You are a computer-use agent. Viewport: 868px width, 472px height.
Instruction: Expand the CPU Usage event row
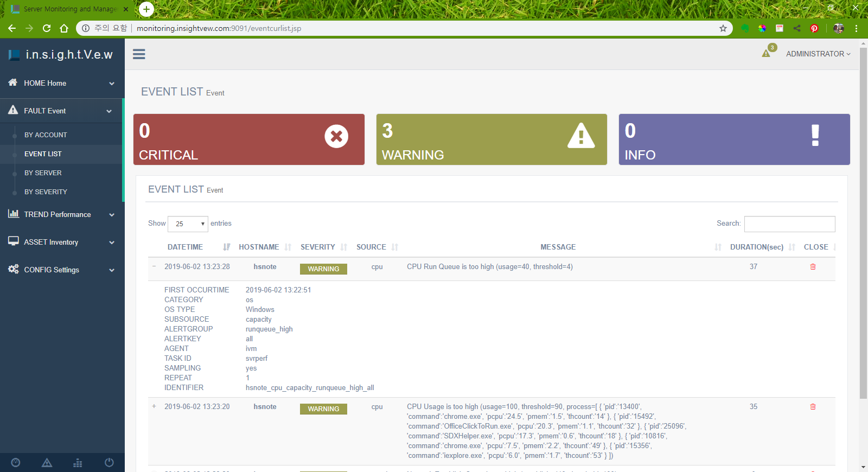click(154, 406)
